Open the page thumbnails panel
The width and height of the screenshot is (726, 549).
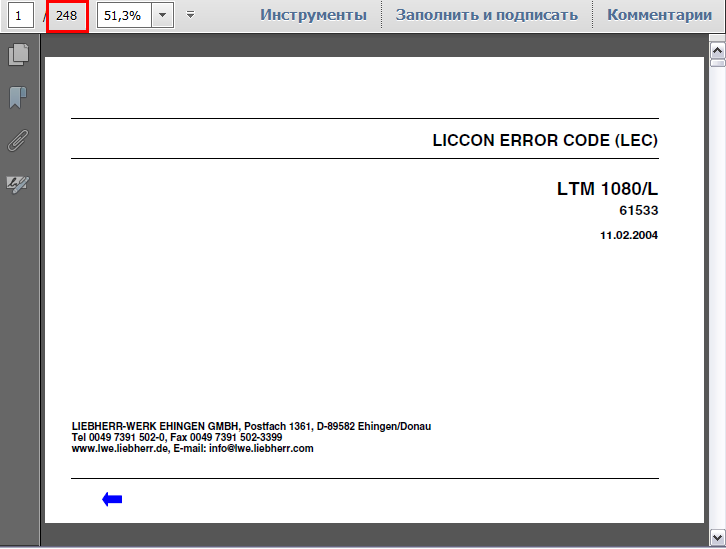point(17,55)
